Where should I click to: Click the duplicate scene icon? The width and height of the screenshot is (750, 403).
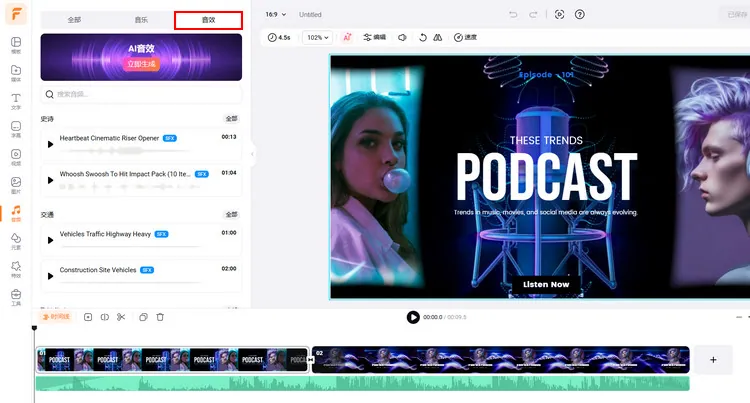tap(143, 317)
